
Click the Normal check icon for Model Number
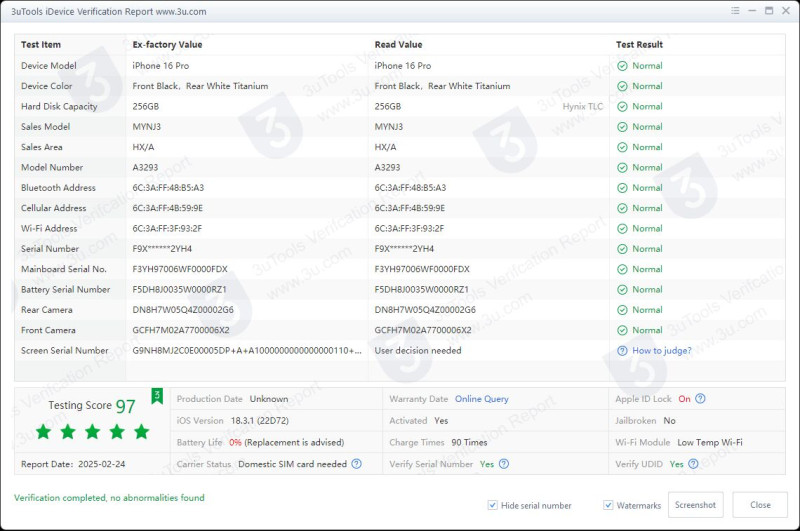coord(622,168)
